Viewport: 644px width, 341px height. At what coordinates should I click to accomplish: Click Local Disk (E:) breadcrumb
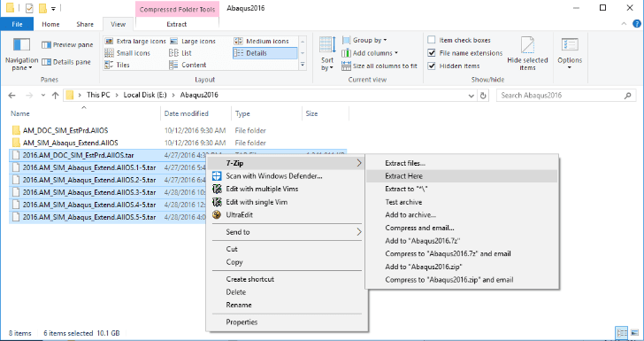pyautogui.click(x=145, y=95)
